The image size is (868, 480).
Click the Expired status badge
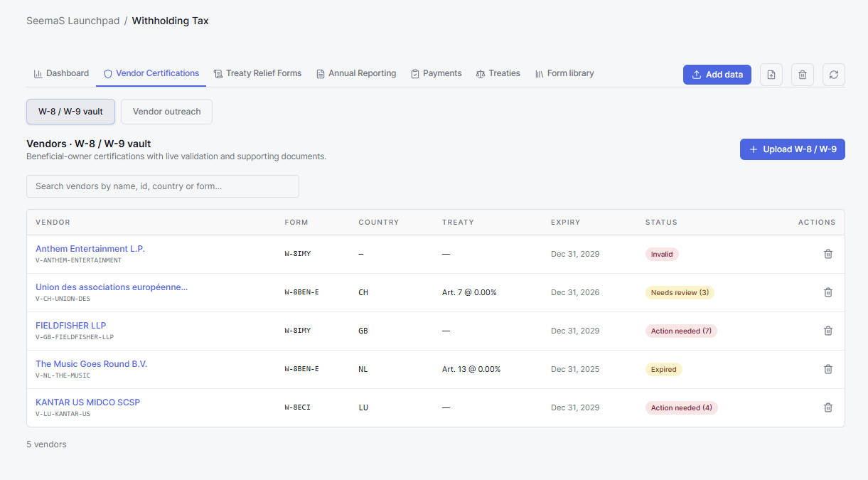[x=664, y=369]
